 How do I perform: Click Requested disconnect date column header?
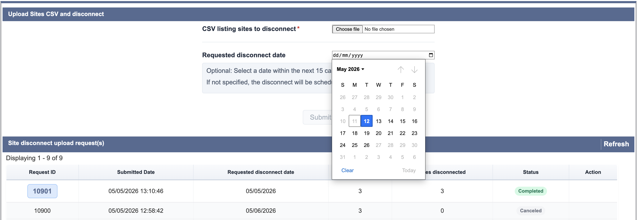(260, 172)
